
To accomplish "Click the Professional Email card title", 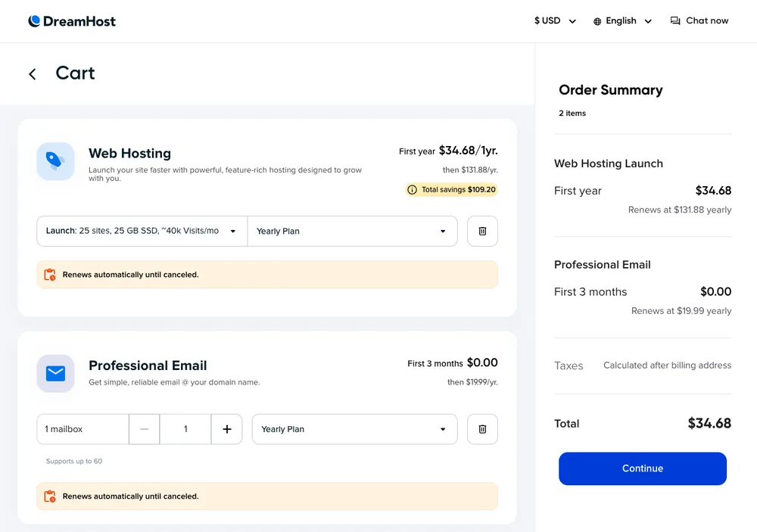I will 148,366.
